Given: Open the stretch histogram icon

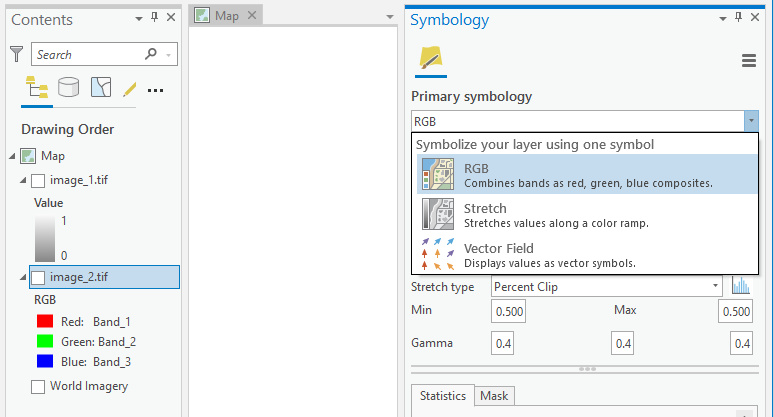Looking at the screenshot, I should 741,286.
